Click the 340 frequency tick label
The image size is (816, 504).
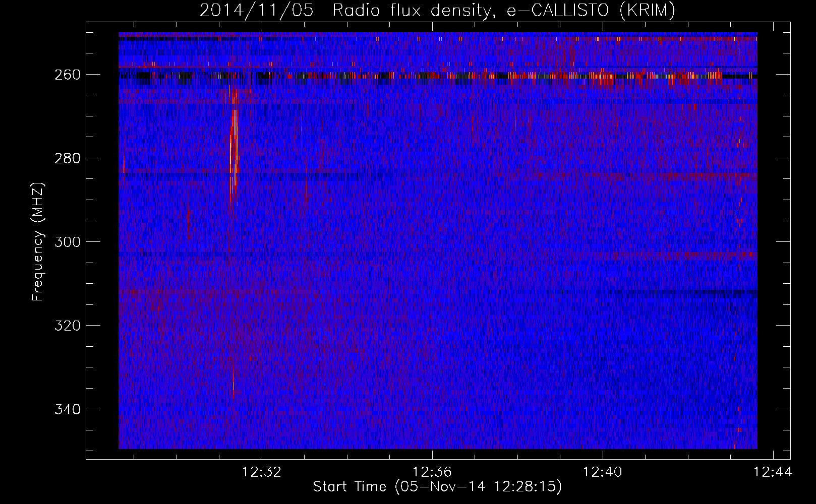coord(67,409)
